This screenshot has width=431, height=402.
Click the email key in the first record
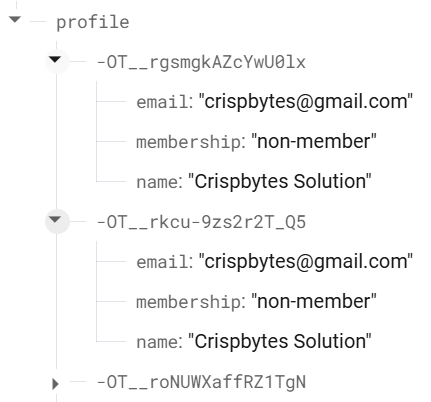click(162, 102)
